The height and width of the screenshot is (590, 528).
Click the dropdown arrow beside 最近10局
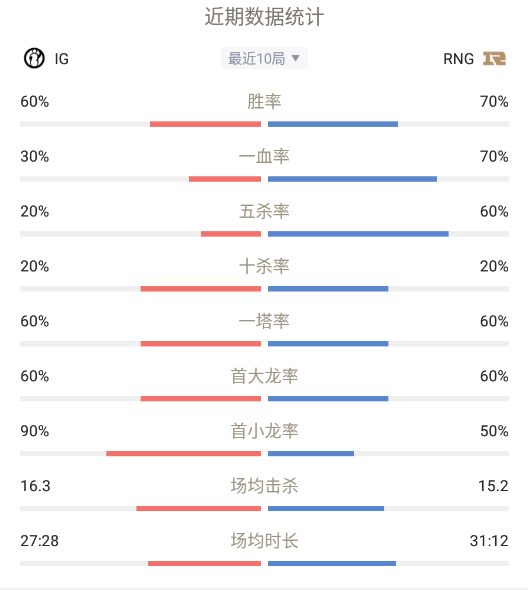tap(295, 58)
